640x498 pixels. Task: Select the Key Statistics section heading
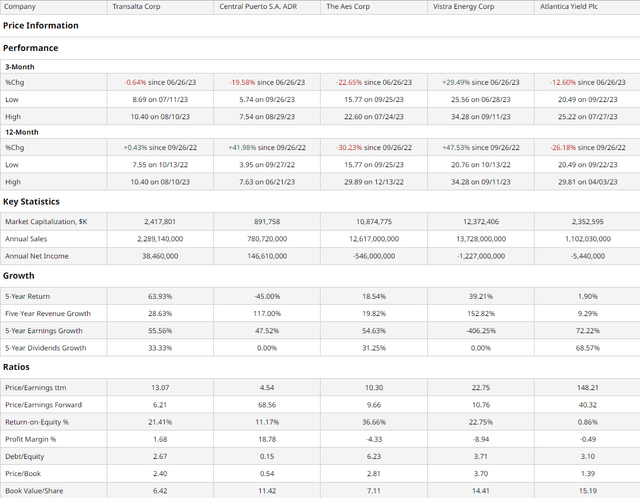[x=31, y=201]
